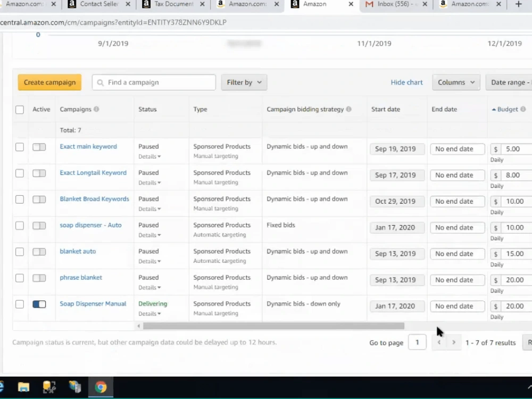Toggle soap dispenser - Auto active switch
Image resolution: width=532 pixels, height=399 pixels.
tap(39, 226)
